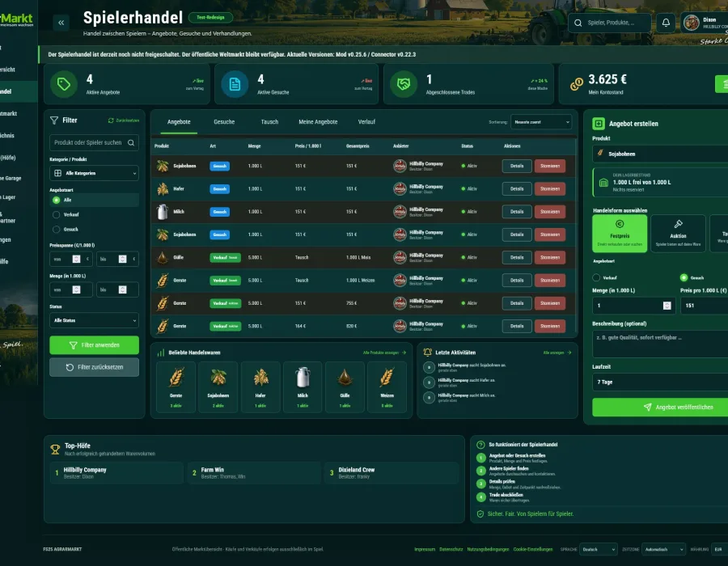Click the Filter zurücksetzen button
Image resolution: width=728 pixels, height=566 pixels.
click(x=95, y=367)
